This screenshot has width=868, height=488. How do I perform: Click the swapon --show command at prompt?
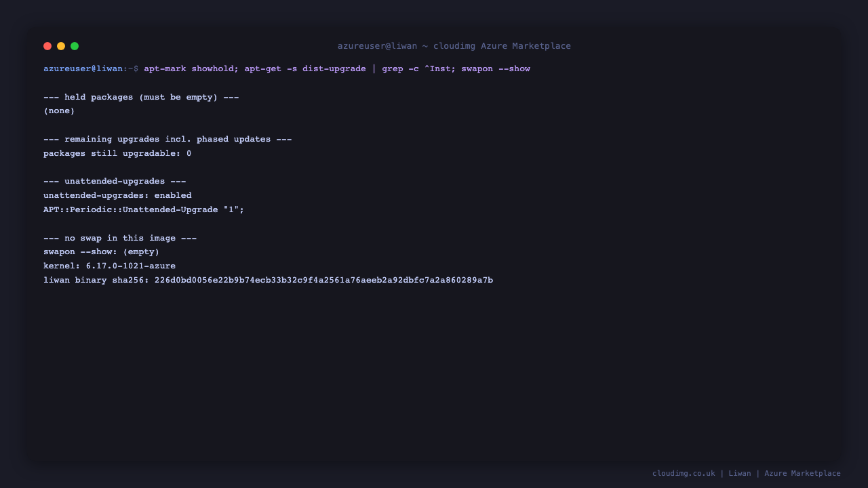(x=496, y=69)
